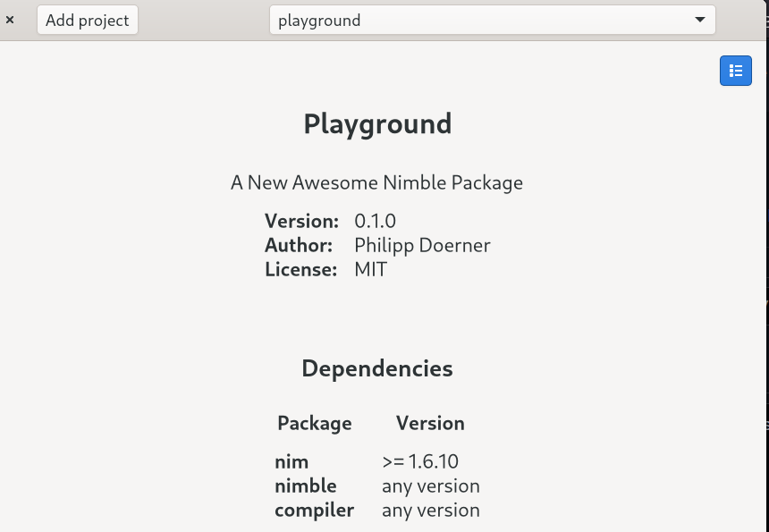Click the author name Philipp Doerner

pyautogui.click(x=422, y=246)
